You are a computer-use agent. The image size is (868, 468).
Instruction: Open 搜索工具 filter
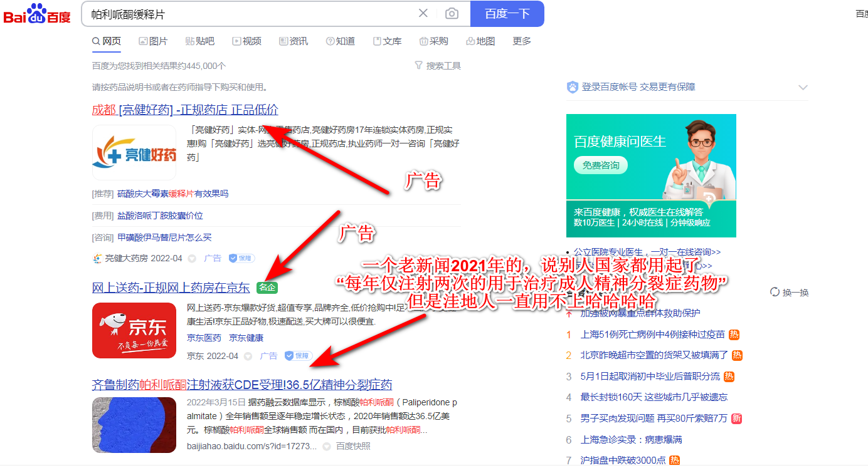click(438, 66)
